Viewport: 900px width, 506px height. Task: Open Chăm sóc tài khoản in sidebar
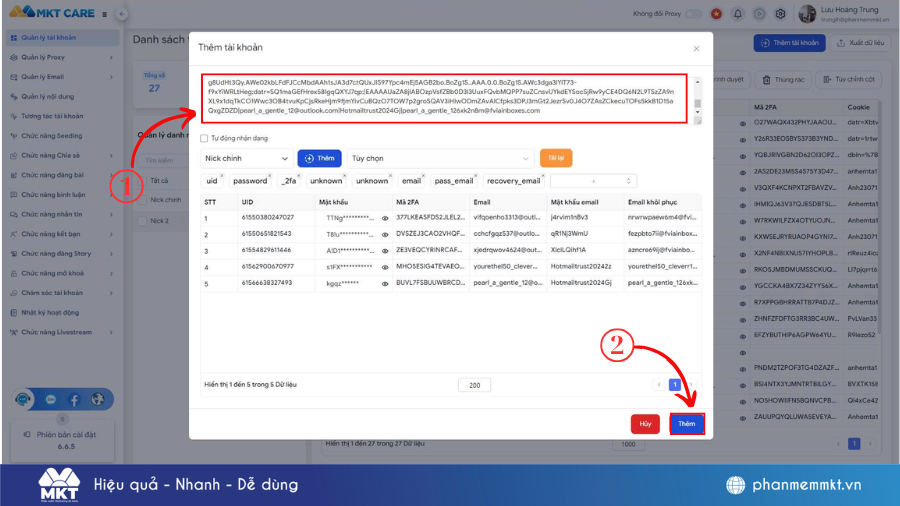tap(63, 293)
